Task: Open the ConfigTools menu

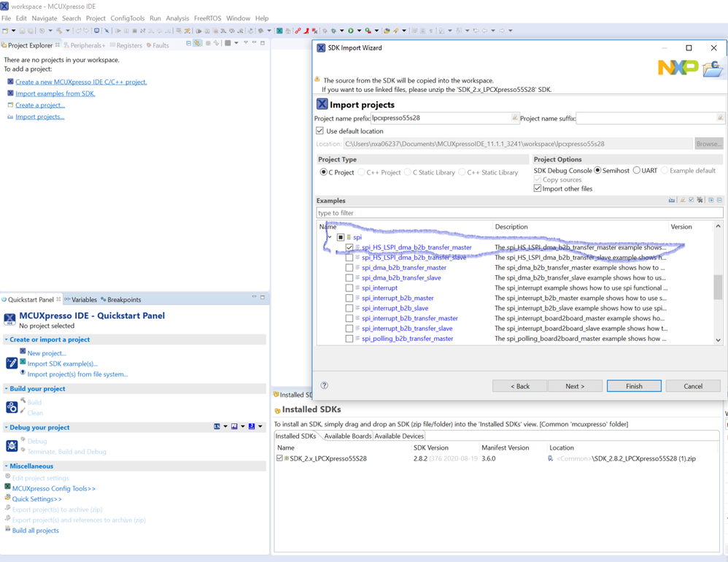Action: click(x=127, y=18)
